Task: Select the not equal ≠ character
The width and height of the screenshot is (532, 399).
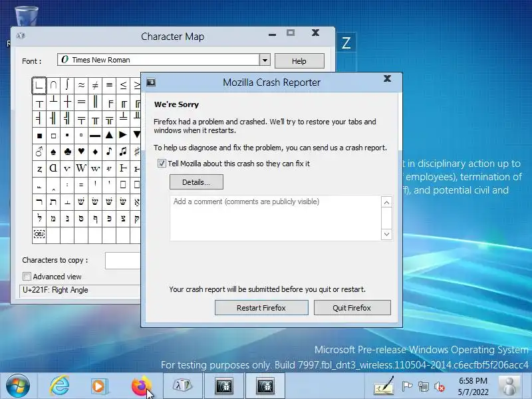Action: click(x=95, y=85)
